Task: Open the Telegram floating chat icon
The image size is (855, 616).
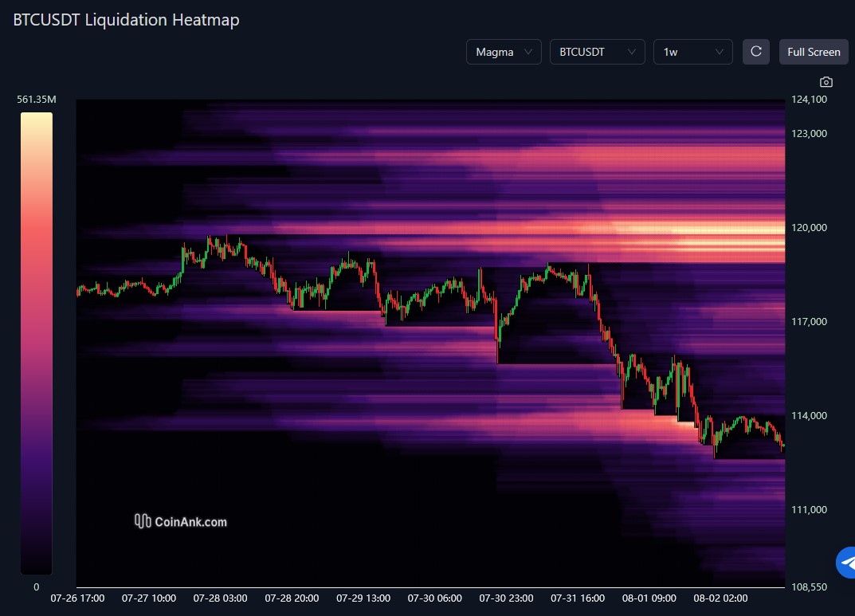Action: 846,562
